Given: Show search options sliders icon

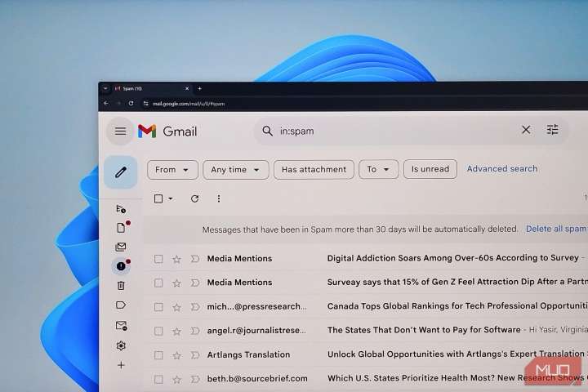Looking at the screenshot, I should point(552,130).
